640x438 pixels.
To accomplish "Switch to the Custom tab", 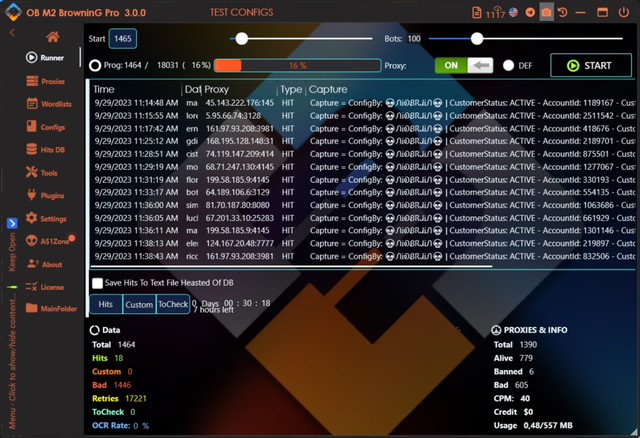I will 139,304.
